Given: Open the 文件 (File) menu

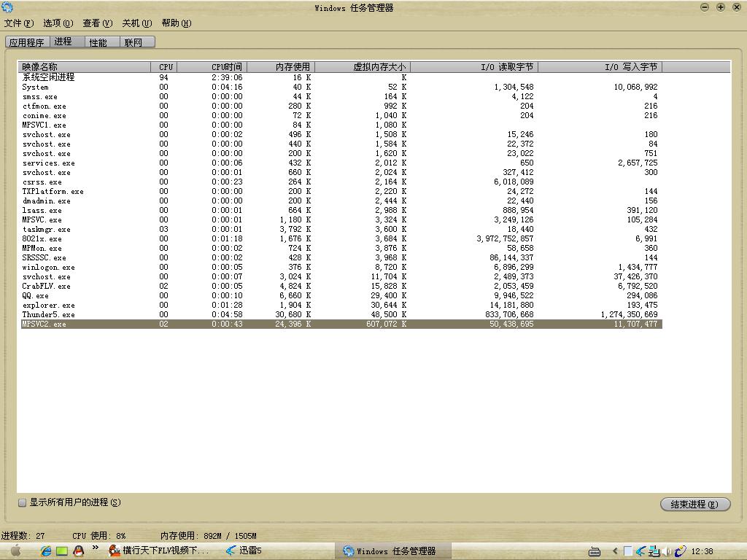Looking at the screenshot, I should point(19,23).
